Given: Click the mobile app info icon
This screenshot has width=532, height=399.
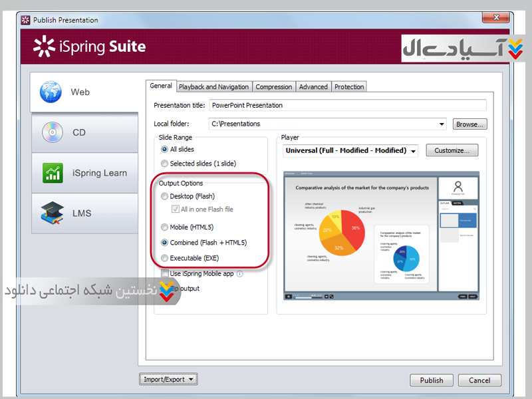Looking at the screenshot, I should (239, 273).
